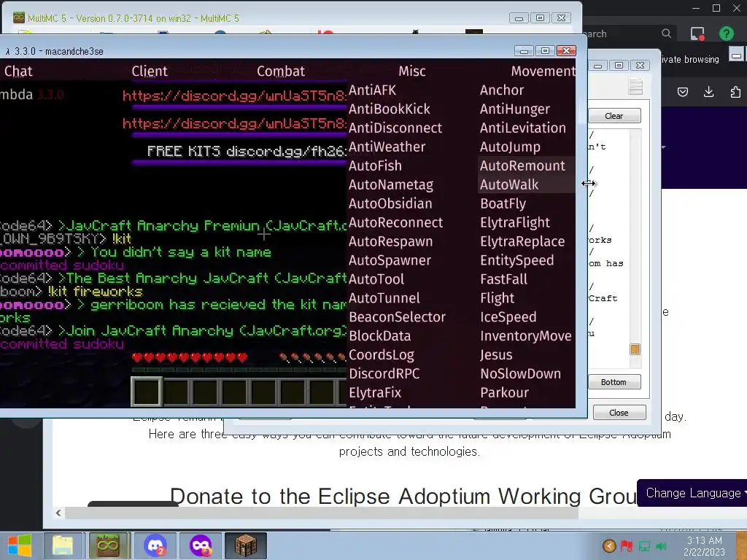Open Firefox private browsing taskbar icon
Image resolution: width=747 pixels, height=560 pixels.
pyautogui.click(x=201, y=545)
